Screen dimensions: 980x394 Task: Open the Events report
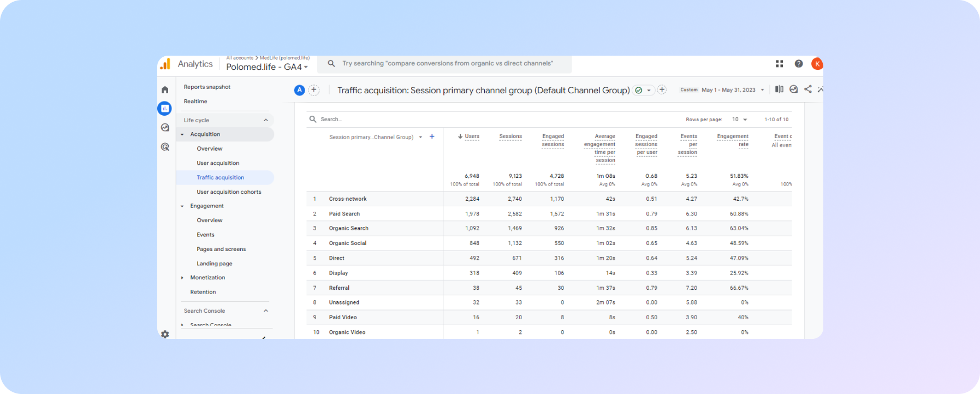coord(205,235)
